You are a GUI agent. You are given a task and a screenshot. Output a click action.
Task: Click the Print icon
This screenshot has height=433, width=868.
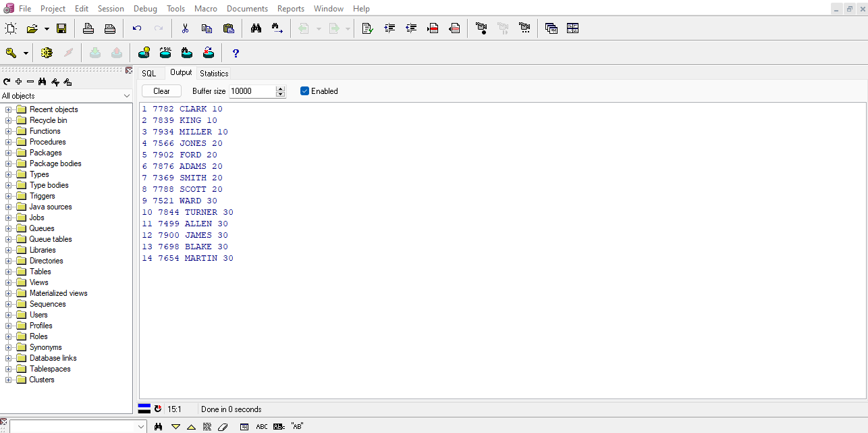(x=88, y=28)
